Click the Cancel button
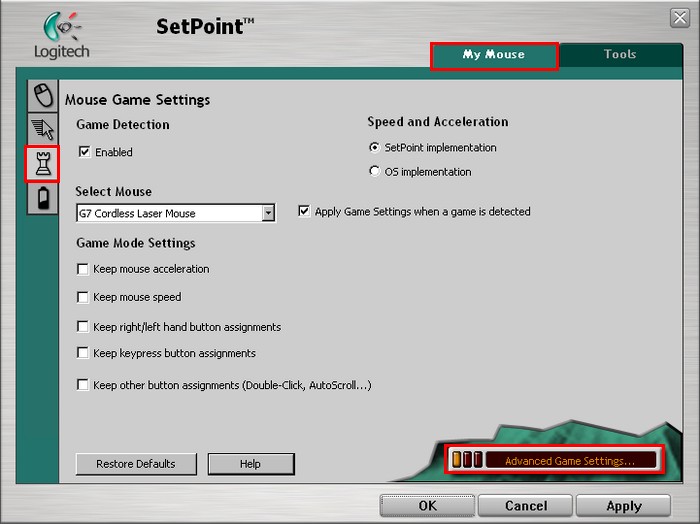700x524 pixels. pos(525,506)
